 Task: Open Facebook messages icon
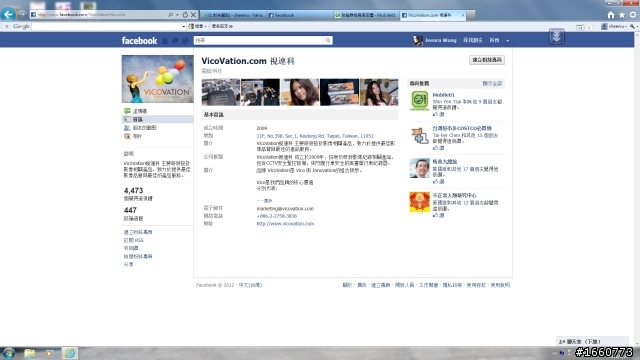click(x=175, y=40)
